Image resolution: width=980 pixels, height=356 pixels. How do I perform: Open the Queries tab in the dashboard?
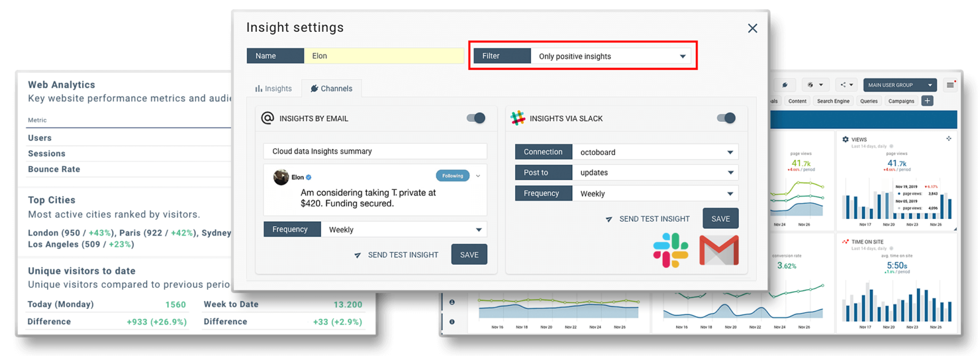[869, 101]
